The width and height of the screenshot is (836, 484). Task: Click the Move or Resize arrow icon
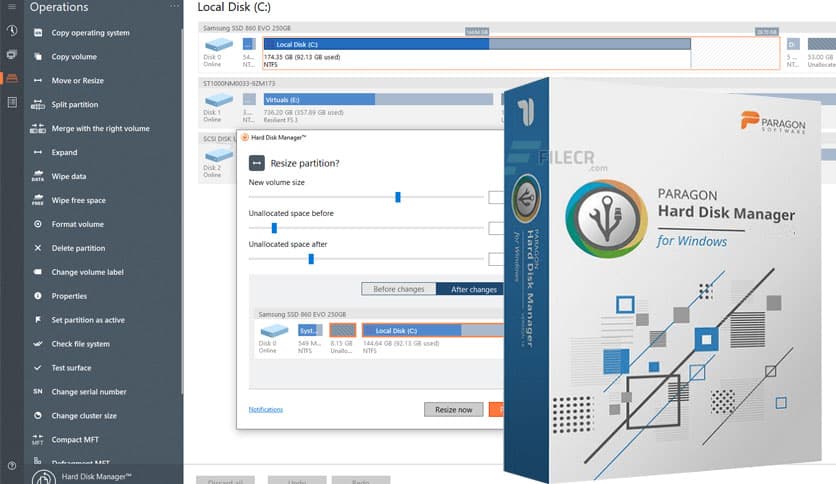(x=38, y=80)
